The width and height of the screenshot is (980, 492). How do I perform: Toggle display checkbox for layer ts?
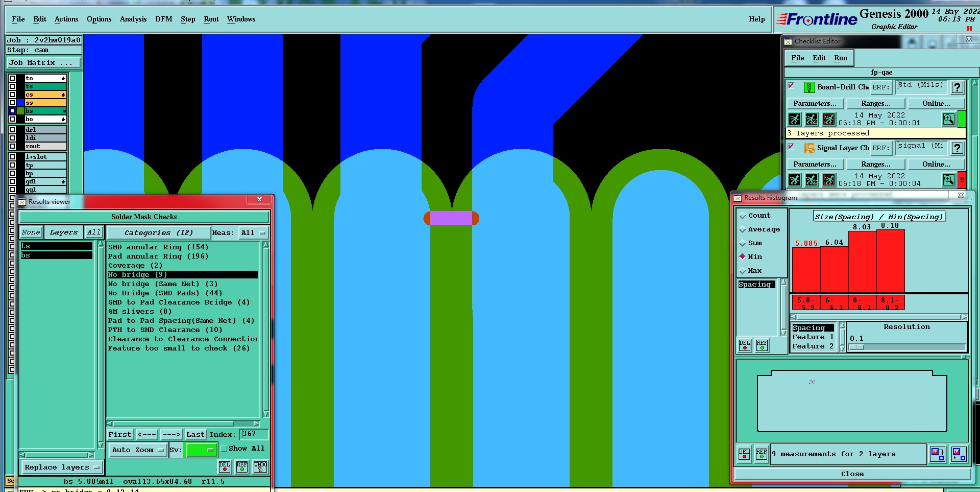(x=12, y=86)
